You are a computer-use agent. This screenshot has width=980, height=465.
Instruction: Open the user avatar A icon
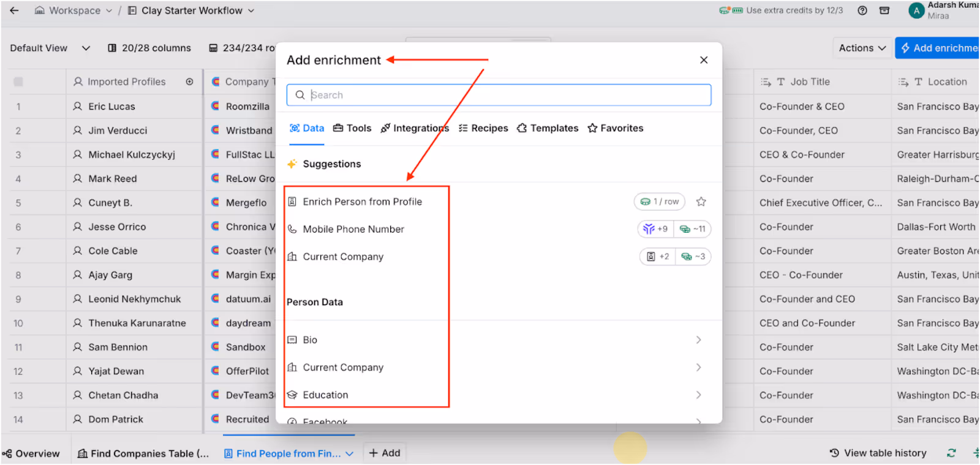point(916,10)
